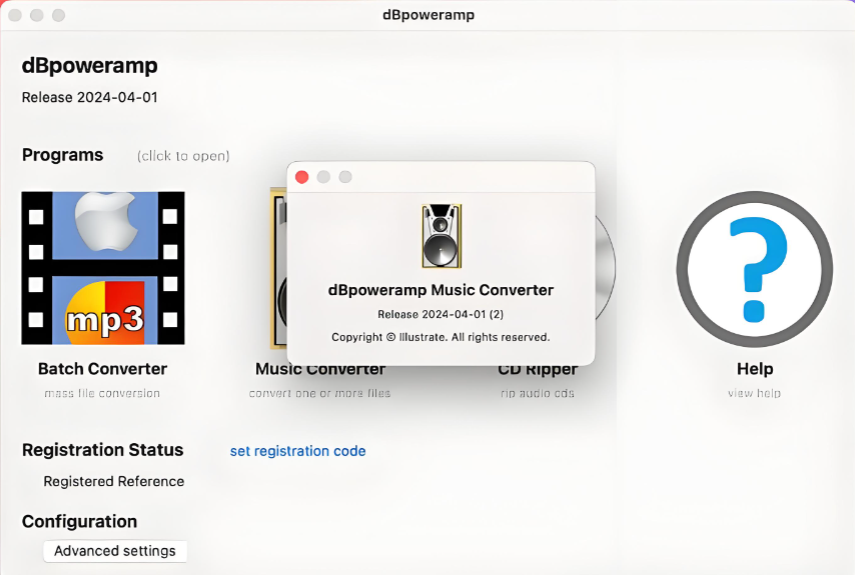
Task: Click the Music Converter label
Action: click(320, 370)
